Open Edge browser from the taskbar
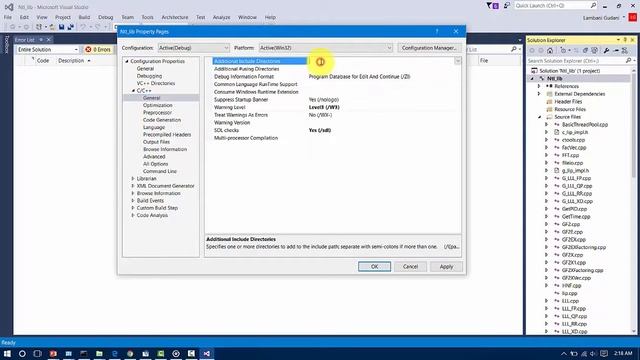 click(115, 353)
